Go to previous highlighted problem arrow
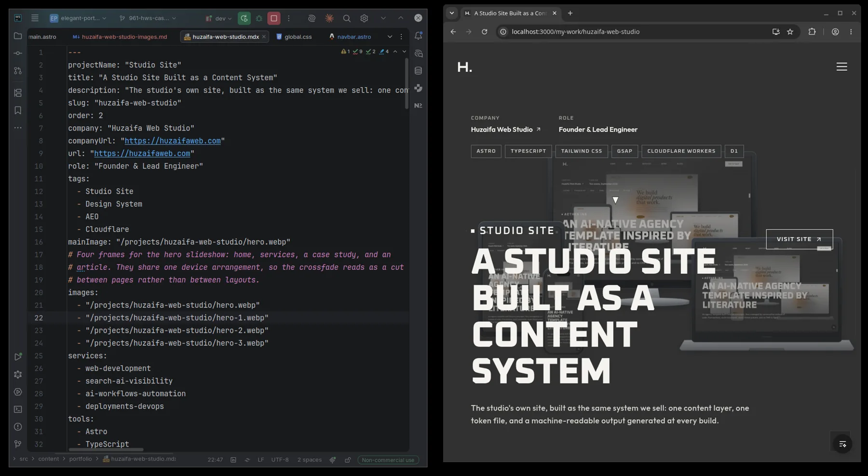Screen dimensions: 868x476 (x=395, y=52)
